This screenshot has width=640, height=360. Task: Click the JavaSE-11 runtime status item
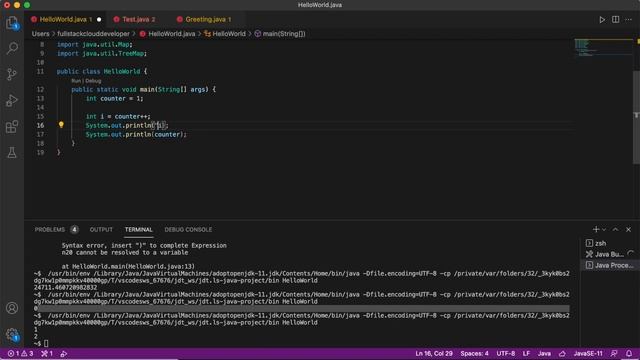click(x=588, y=353)
